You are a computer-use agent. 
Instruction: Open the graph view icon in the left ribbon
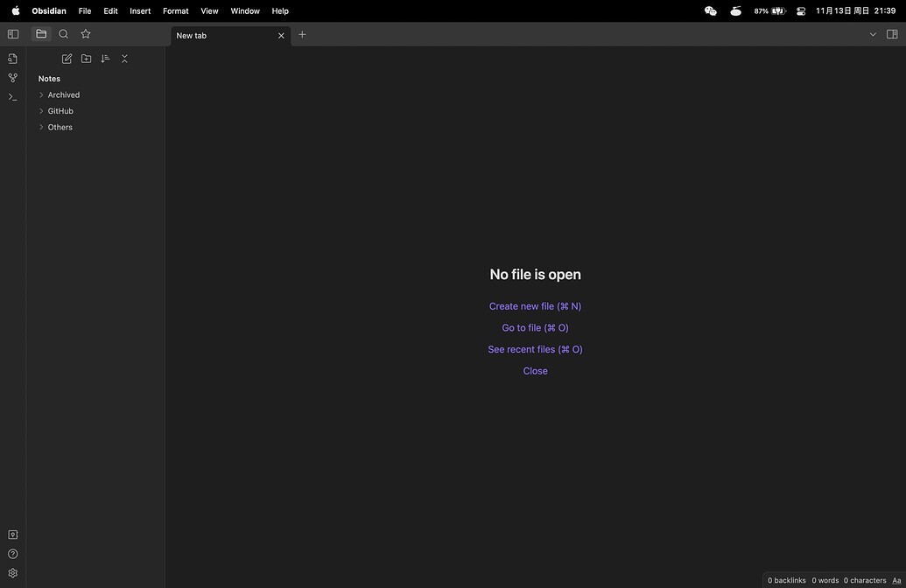click(x=12, y=77)
